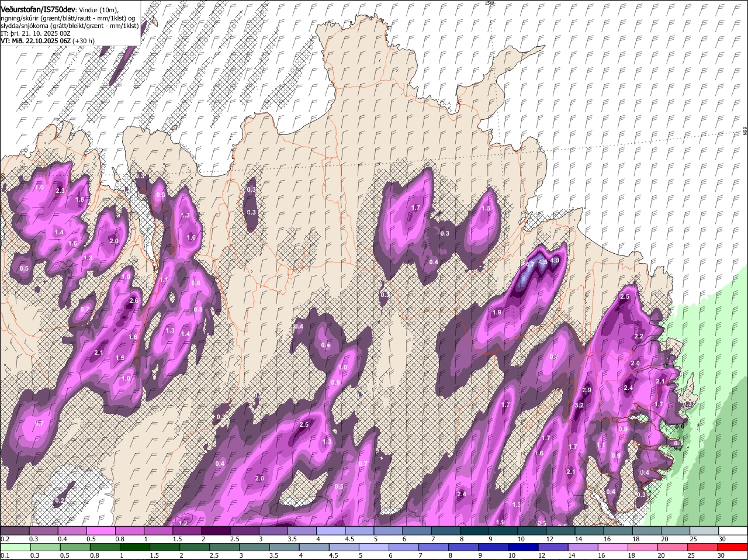This screenshot has width=748, height=560.
Task: Click the 2.6 precipitation value on the map
Action: [x=134, y=300]
